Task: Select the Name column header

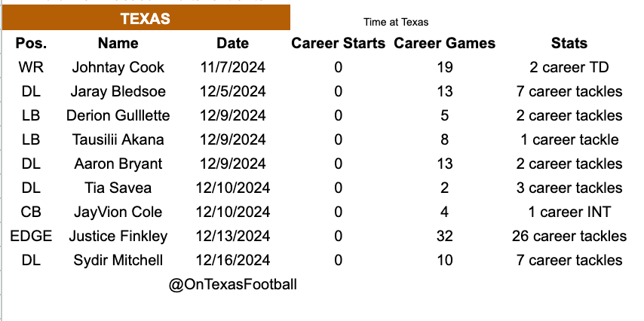Action: [x=118, y=43]
